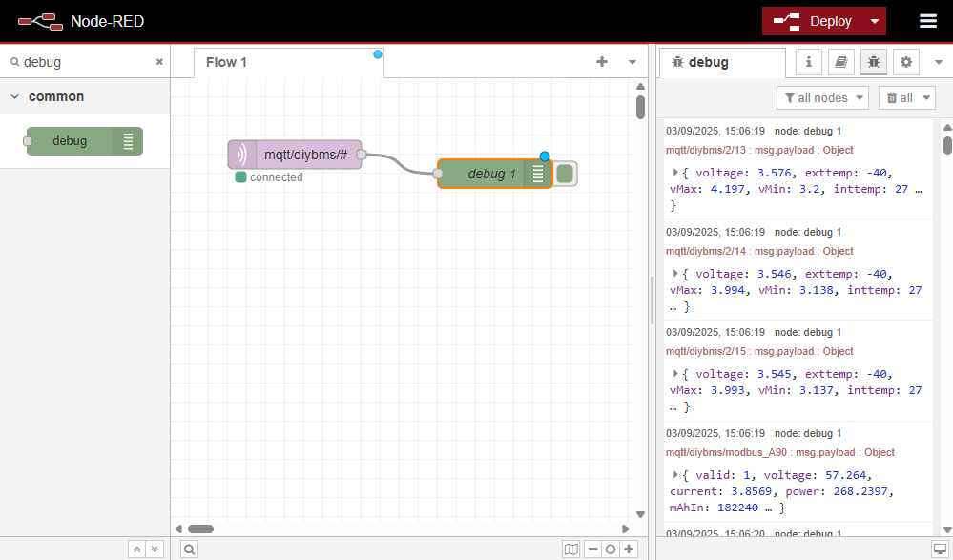953x560 pixels.
Task: Click the palette search input field
Action: (86, 62)
